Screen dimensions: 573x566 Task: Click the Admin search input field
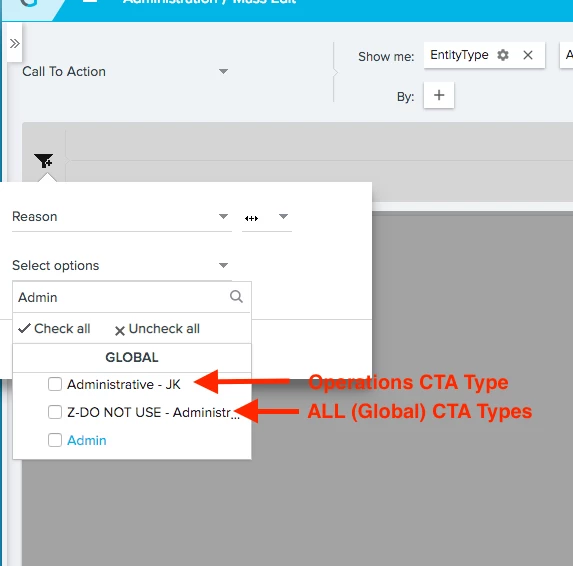point(122,297)
